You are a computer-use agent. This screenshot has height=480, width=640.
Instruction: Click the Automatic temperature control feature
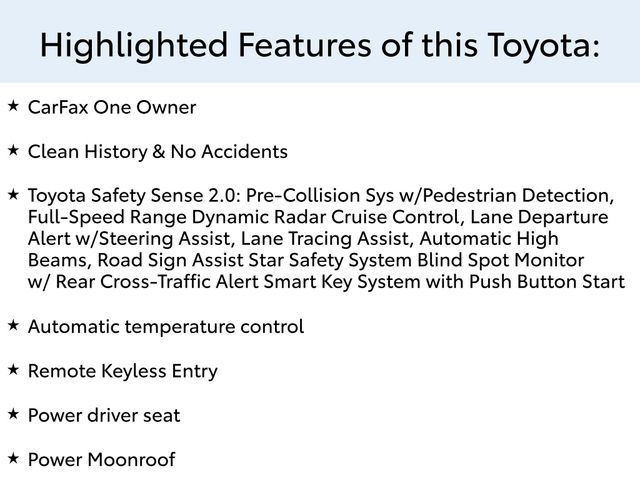point(166,327)
